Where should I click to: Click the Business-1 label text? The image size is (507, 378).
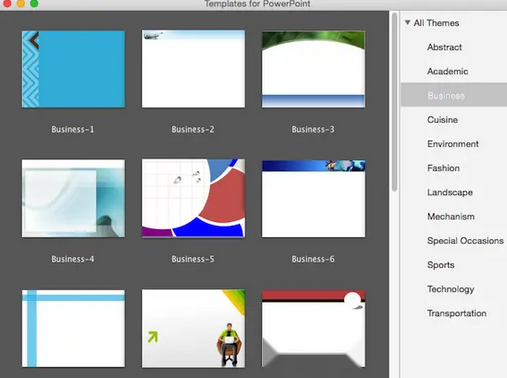pos(73,129)
